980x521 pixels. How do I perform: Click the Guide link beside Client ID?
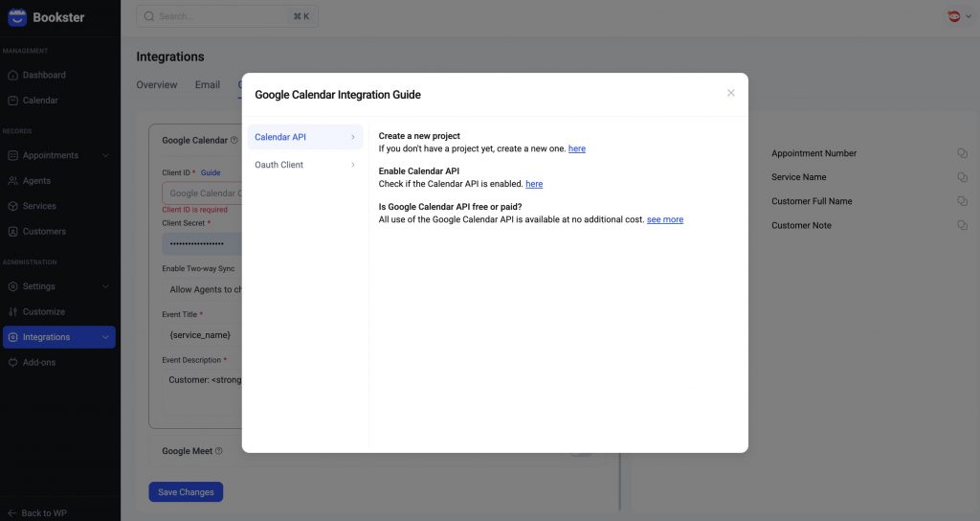click(210, 172)
